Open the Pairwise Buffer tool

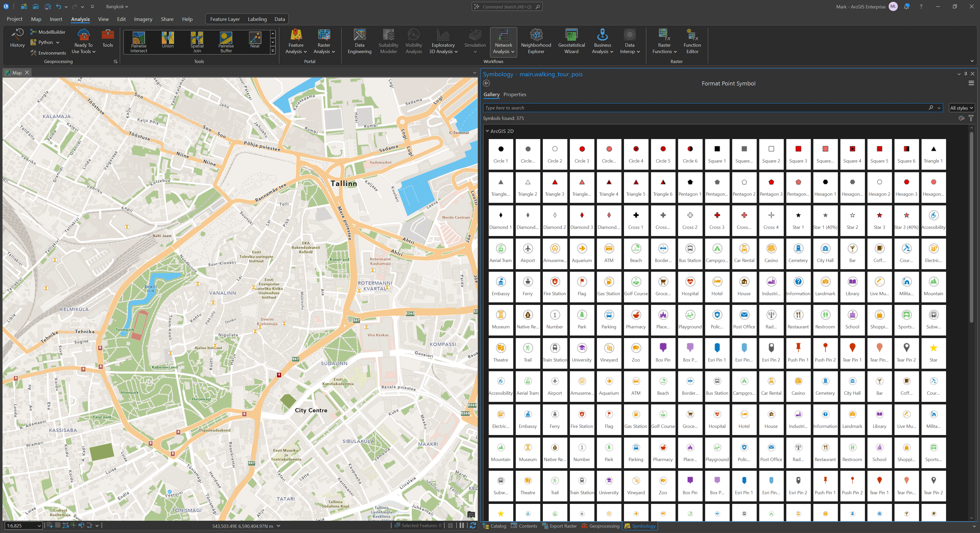(x=226, y=42)
